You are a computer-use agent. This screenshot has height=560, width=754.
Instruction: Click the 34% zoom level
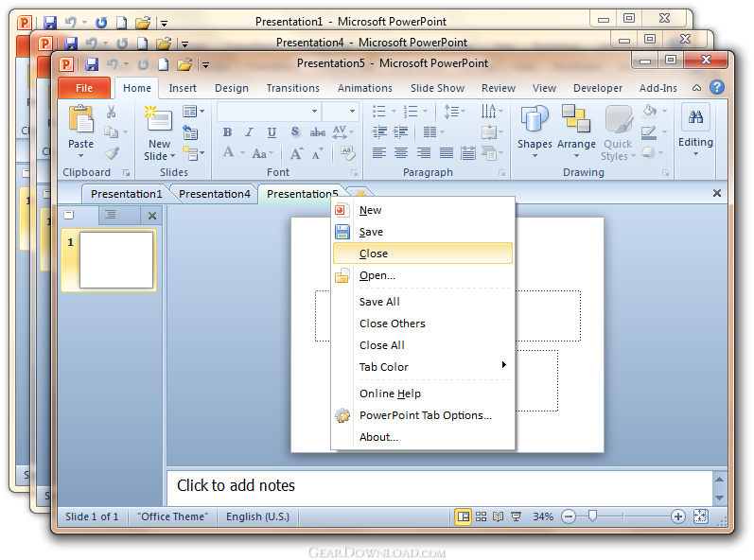click(543, 516)
